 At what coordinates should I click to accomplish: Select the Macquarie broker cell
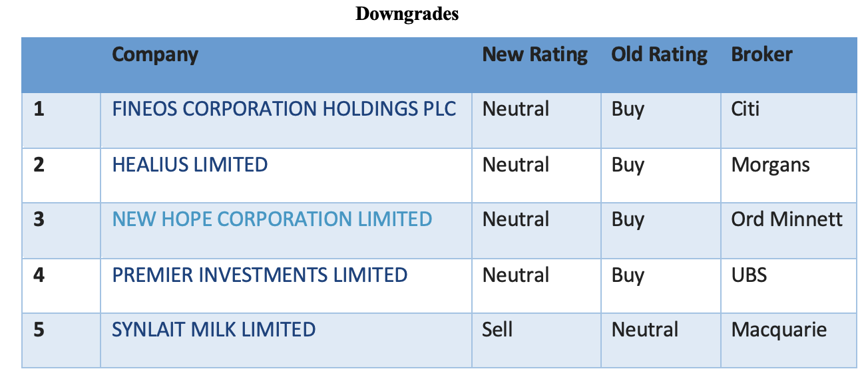(x=779, y=330)
